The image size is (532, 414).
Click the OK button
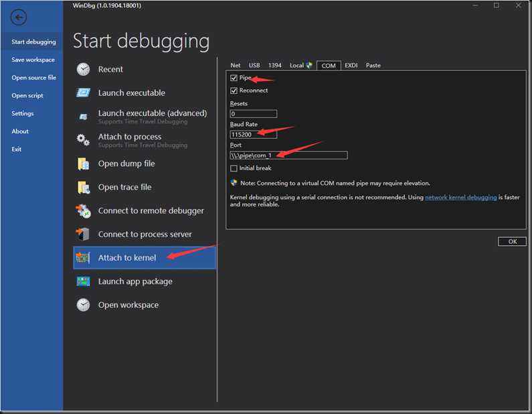click(x=512, y=241)
